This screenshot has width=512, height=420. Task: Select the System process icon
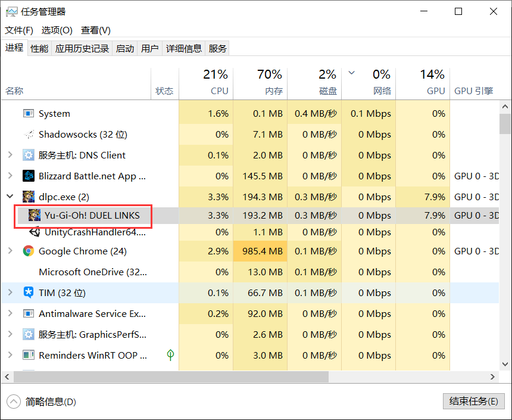click(29, 113)
